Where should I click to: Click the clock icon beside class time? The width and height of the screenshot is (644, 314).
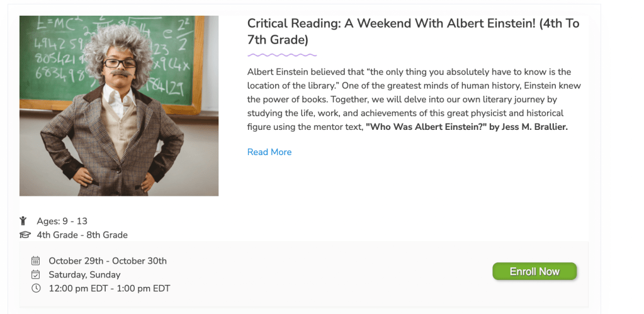coord(36,289)
